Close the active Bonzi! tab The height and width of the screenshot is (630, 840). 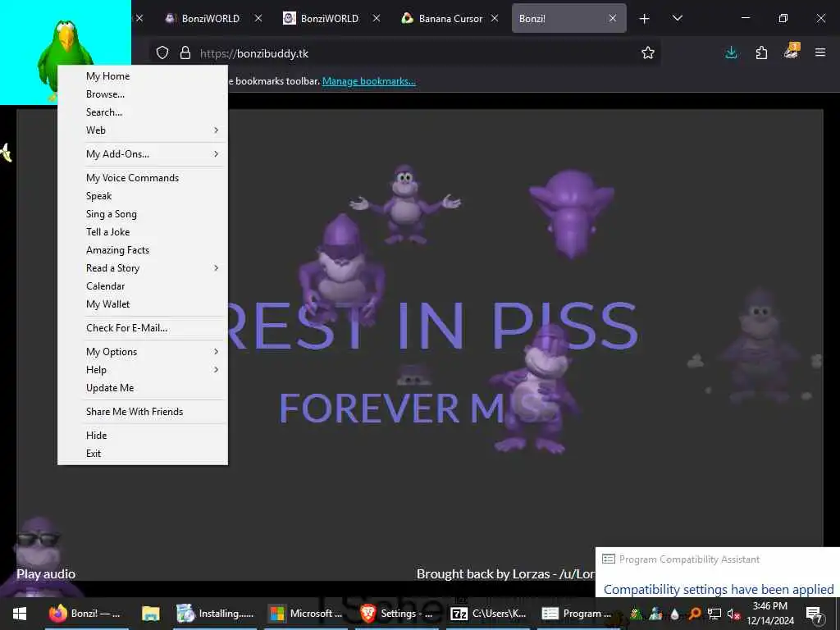point(612,18)
